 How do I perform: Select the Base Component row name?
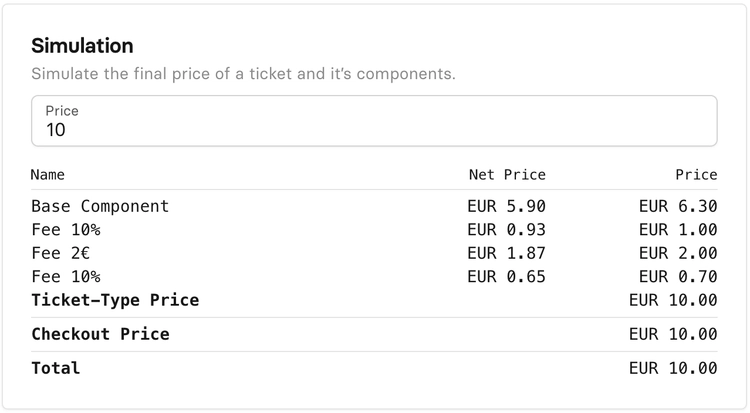coord(100,206)
